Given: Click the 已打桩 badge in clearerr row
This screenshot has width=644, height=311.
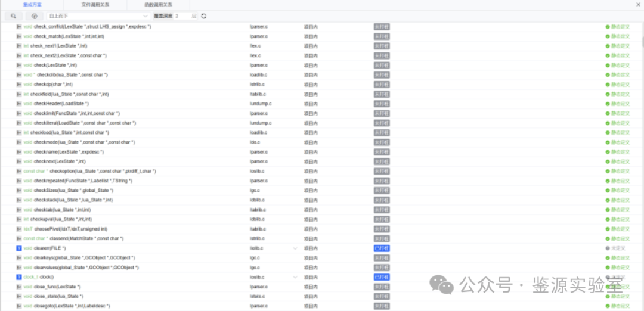Looking at the screenshot, I should [x=382, y=248].
